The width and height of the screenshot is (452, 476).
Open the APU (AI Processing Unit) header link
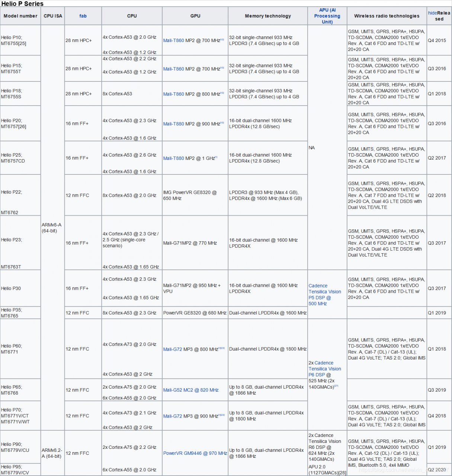tap(327, 16)
